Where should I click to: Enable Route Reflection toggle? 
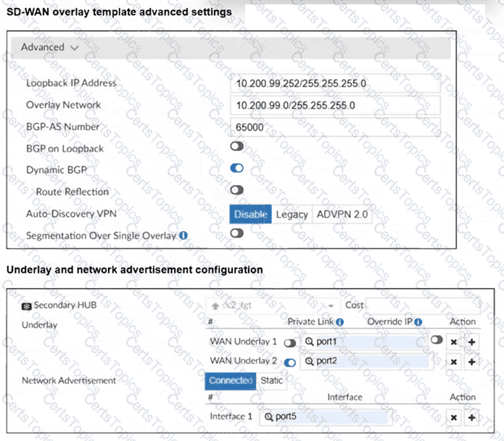(236, 190)
